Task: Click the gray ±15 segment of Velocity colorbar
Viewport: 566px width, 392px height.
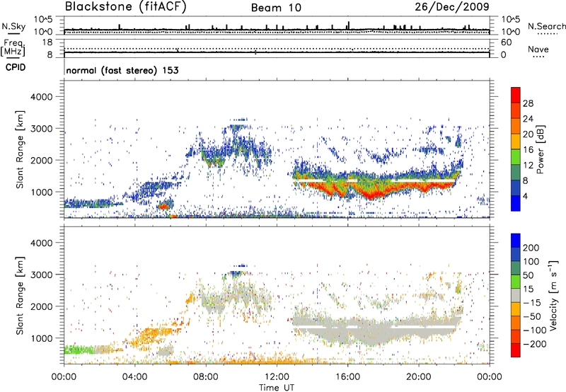Action: (516, 296)
